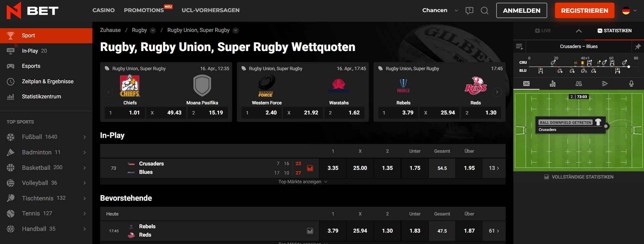The height and width of the screenshot is (244, 644).
Task: Click the German flag language icon
Action: [626, 10]
